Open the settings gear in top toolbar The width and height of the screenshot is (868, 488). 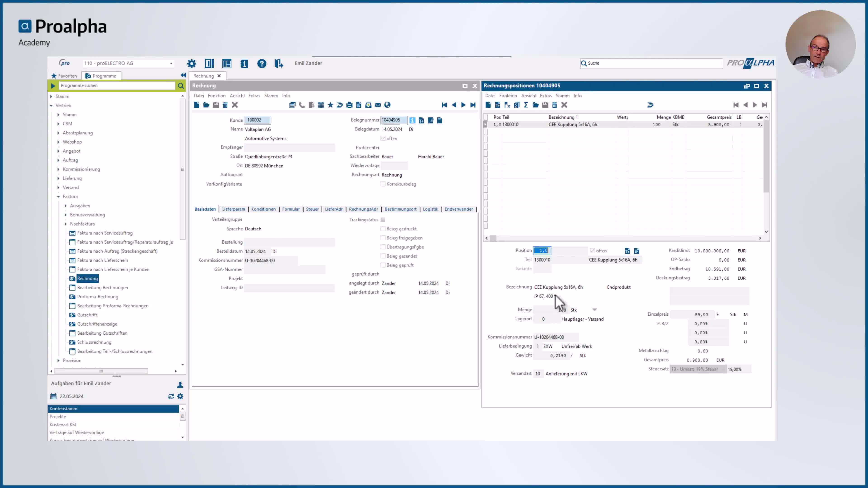[x=191, y=63]
